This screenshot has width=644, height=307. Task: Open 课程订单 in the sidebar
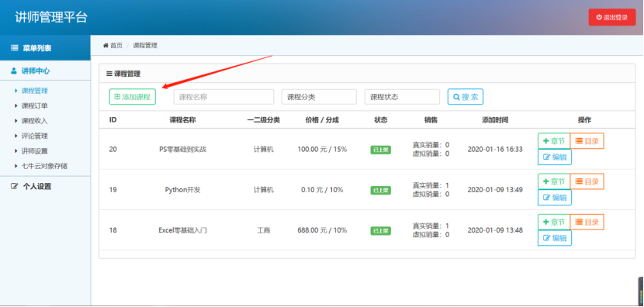34,106
